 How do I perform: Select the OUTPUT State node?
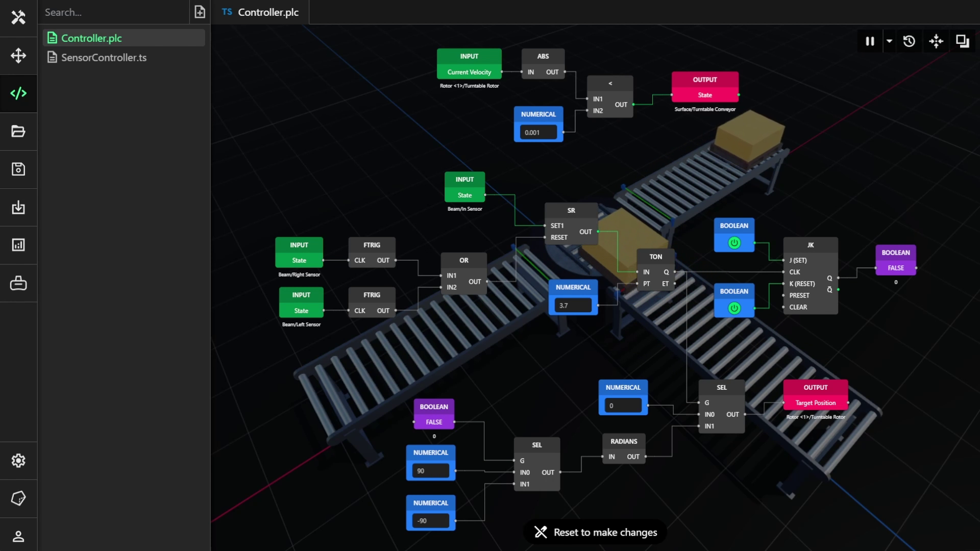click(705, 87)
